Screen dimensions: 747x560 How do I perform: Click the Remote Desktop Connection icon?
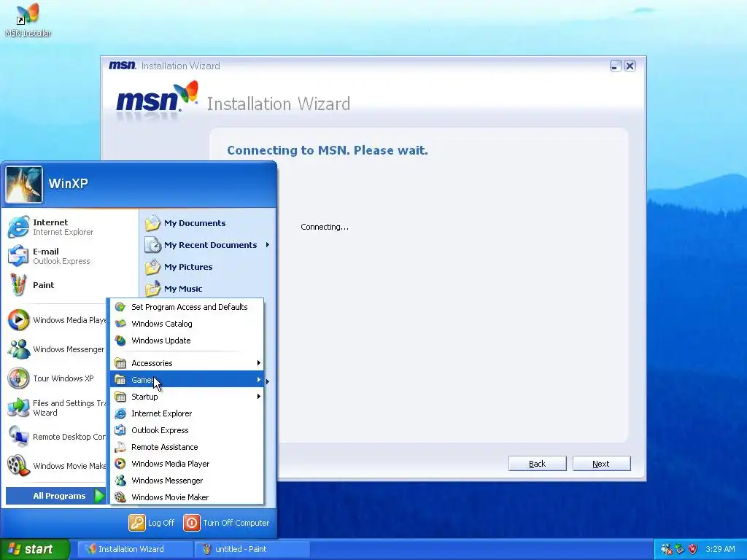(18, 437)
